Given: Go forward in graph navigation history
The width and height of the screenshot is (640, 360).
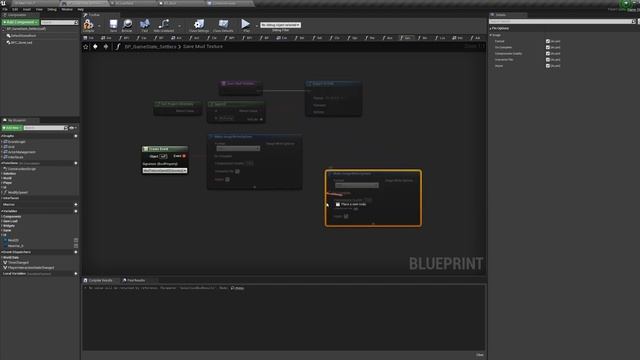Looking at the screenshot, I should click(x=106, y=47).
